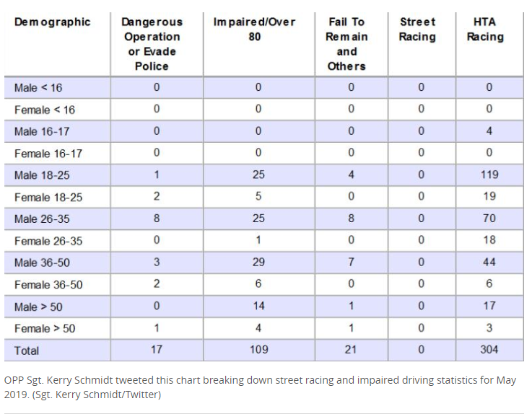Screen dimensions: 532x414
Task: Select the Female 18-25 row label
Action: [48, 198]
